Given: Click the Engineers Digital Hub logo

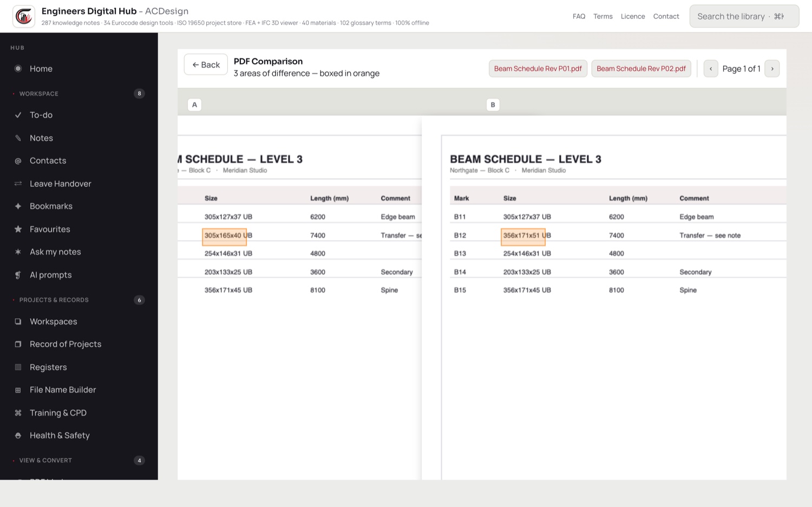Looking at the screenshot, I should tap(24, 16).
